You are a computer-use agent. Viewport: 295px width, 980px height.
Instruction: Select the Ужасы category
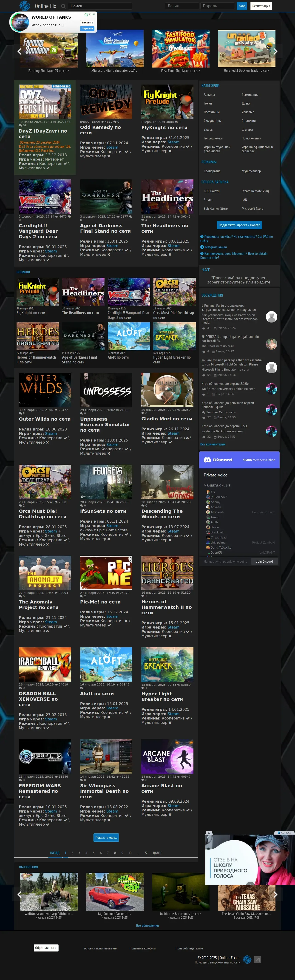tap(208, 130)
